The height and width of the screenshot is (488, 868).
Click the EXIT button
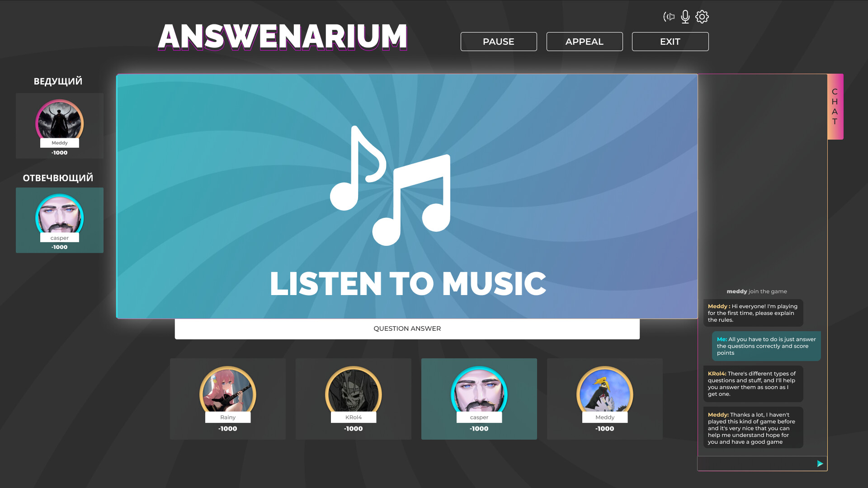pyautogui.click(x=670, y=42)
